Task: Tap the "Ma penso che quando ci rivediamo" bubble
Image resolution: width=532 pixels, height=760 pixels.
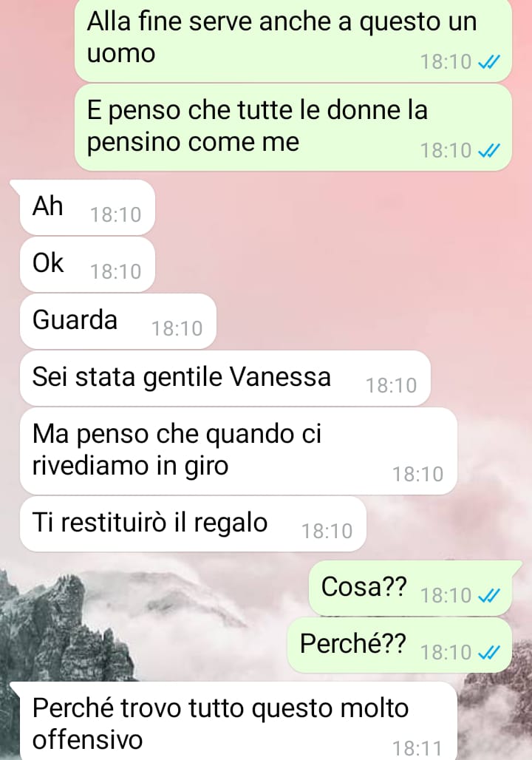Action: pos(239,451)
